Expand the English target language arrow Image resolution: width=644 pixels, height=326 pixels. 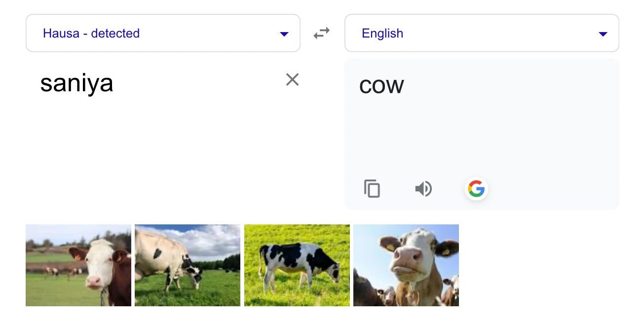[603, 34]
